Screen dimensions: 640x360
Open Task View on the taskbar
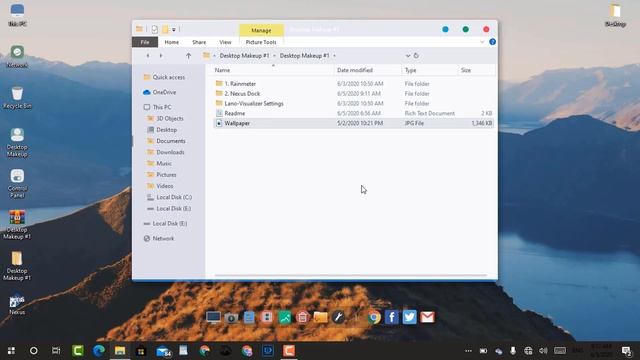pos(56,351)
